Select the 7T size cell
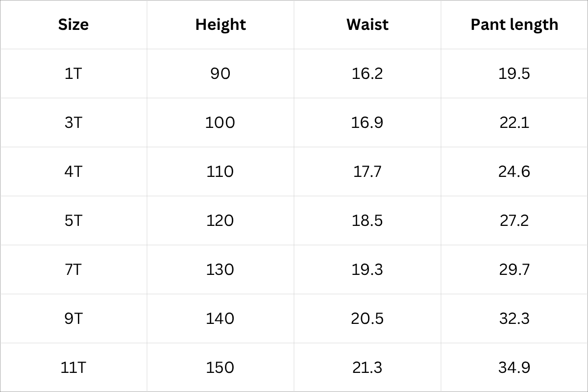The height and width of the screenshot is (392, 588). coord(73,269)
